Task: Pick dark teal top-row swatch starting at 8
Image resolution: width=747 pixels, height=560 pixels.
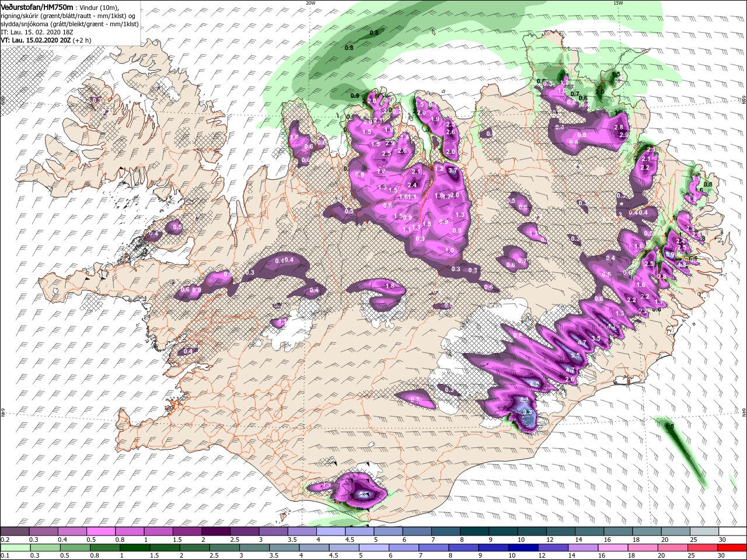Action: coord(476,532)
